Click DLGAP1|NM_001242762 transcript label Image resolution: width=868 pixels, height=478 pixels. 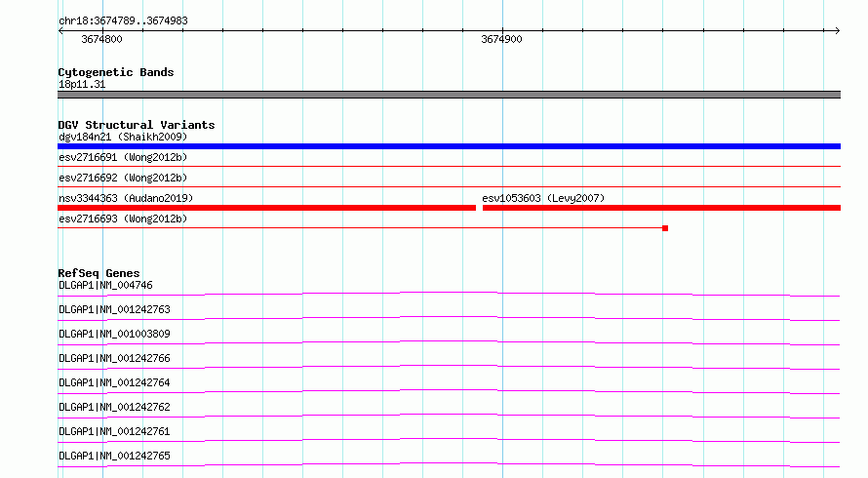114,407
